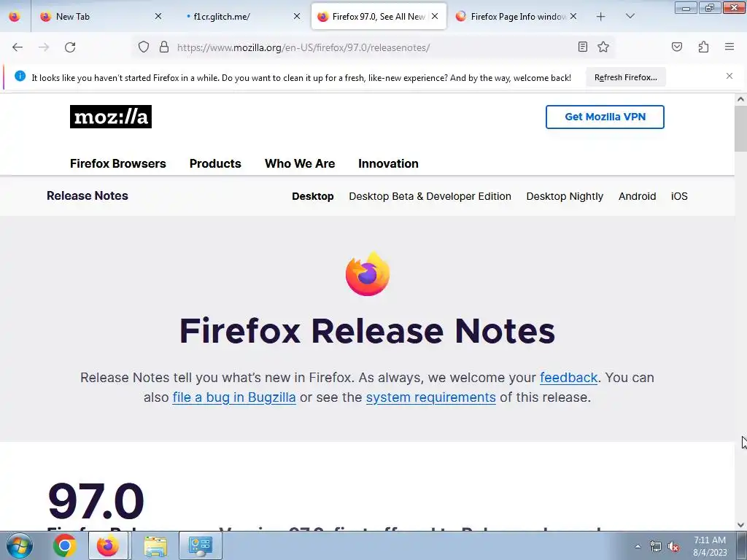Dismiss the refresh Firefox notification bar
The image size is (747, 560).
[x=729, y=76]
